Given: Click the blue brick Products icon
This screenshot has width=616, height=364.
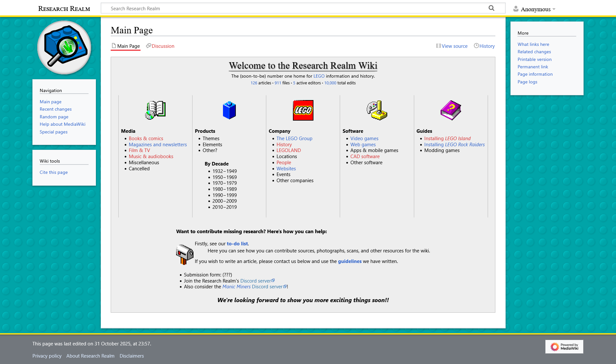Looking at the screenshot, I should click(229, 110).
